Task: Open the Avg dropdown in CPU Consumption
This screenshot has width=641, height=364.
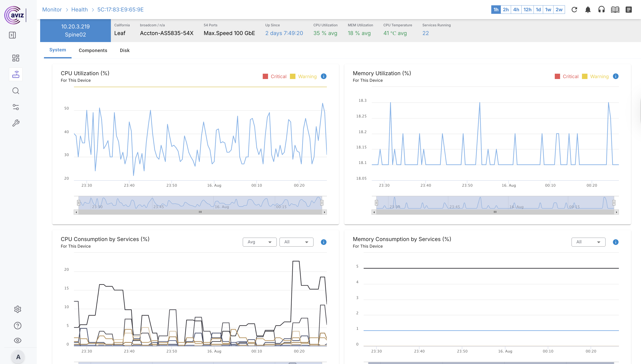Action: click(259, 242)
